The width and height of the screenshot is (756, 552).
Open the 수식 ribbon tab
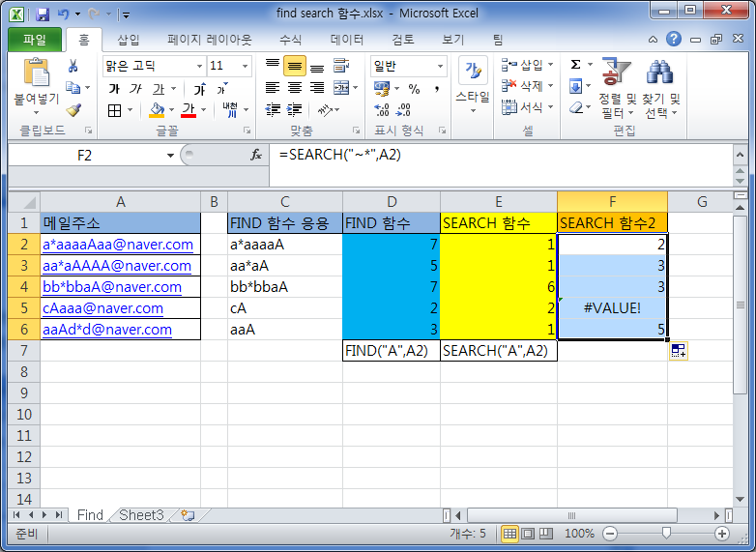pos(290,40)
